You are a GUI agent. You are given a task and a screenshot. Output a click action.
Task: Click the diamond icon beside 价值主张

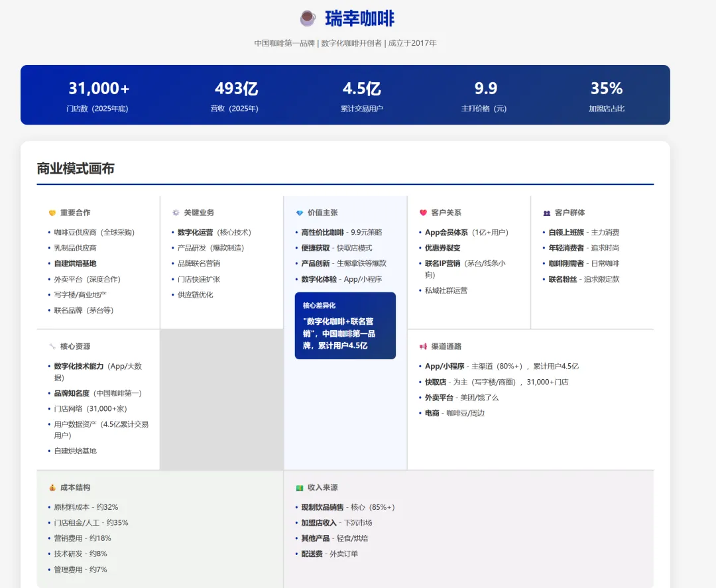coord(300,213)
